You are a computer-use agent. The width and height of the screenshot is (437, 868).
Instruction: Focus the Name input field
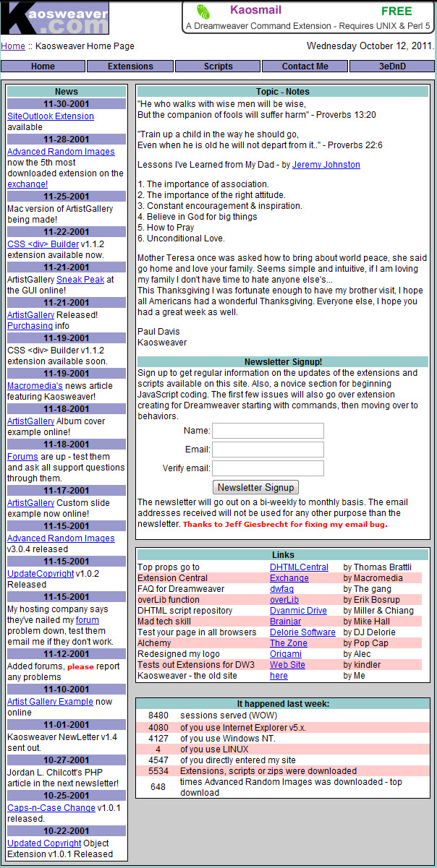click(268, 431)
